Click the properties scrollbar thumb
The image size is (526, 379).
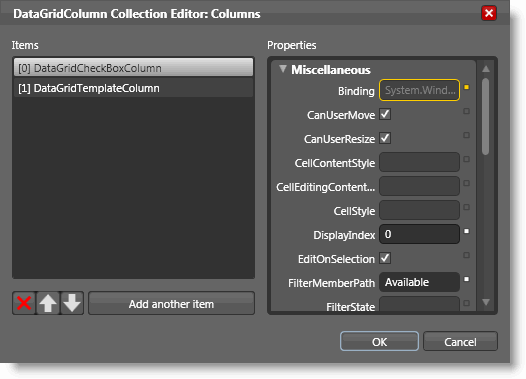tap(485, 116)
